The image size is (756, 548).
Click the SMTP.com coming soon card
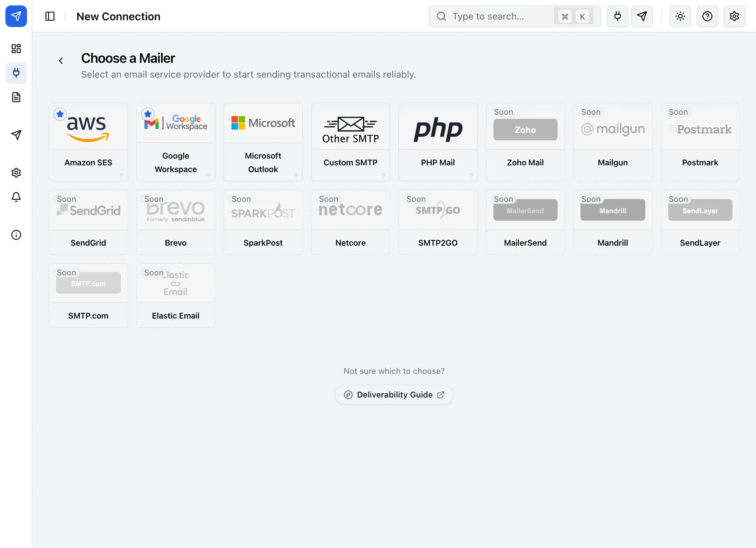click(x=88, y=296)
